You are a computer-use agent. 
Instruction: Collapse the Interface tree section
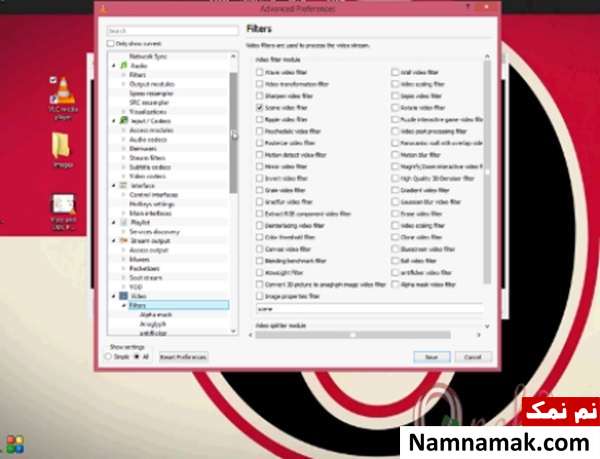(x=114, y=186)
